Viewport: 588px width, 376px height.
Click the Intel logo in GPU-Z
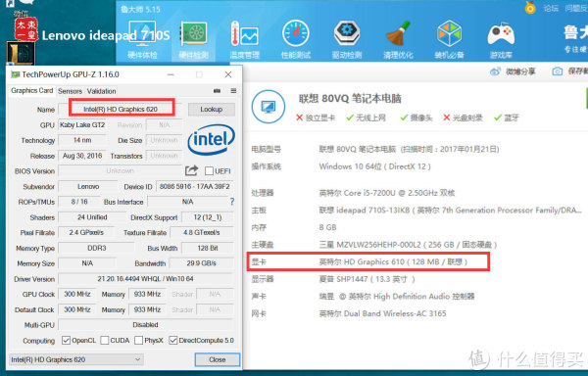pyautogui.click(x=211, y=140)
